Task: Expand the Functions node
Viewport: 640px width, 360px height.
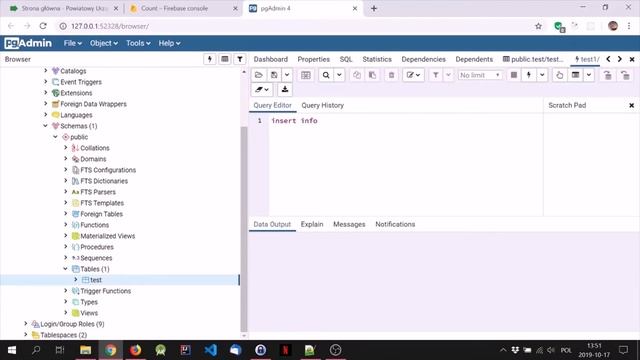Action: [65, 224]
